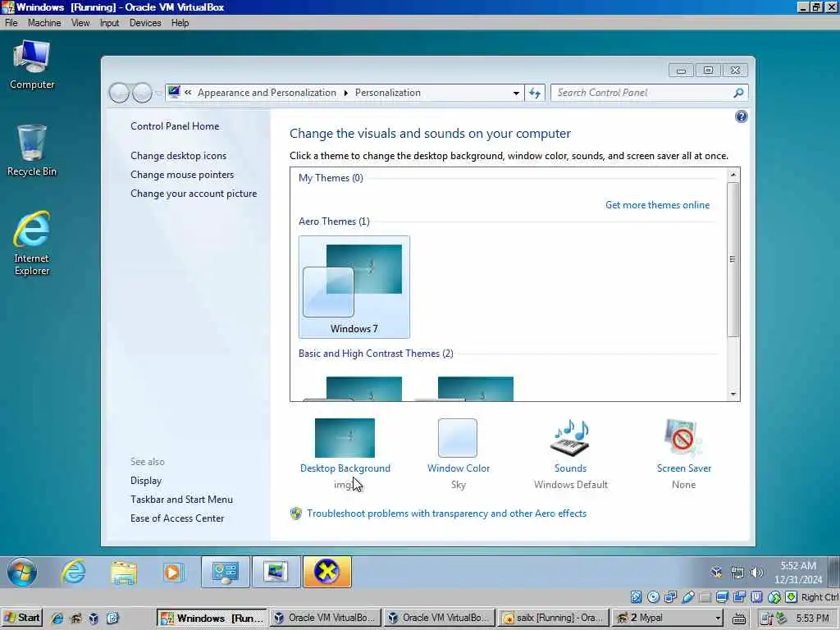Open VirtualBox View menu

tap(80, 23)
